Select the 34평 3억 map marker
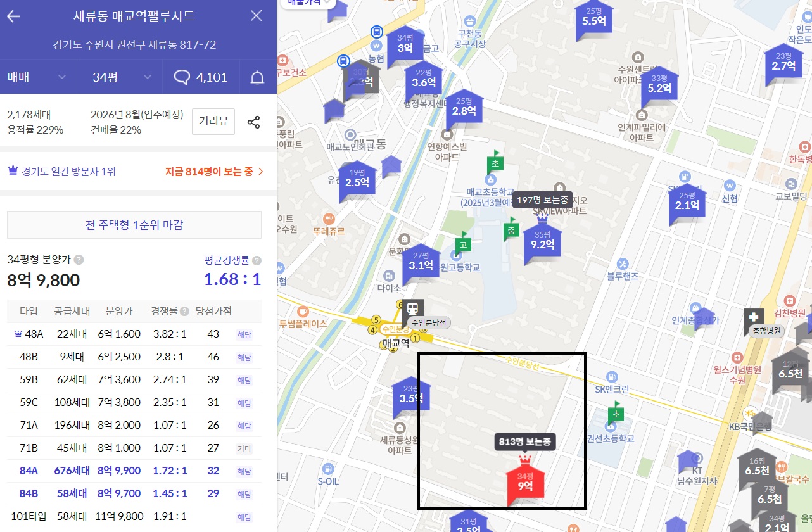The width and height of the screenshot is (812, 532). [x=405, y=46]
